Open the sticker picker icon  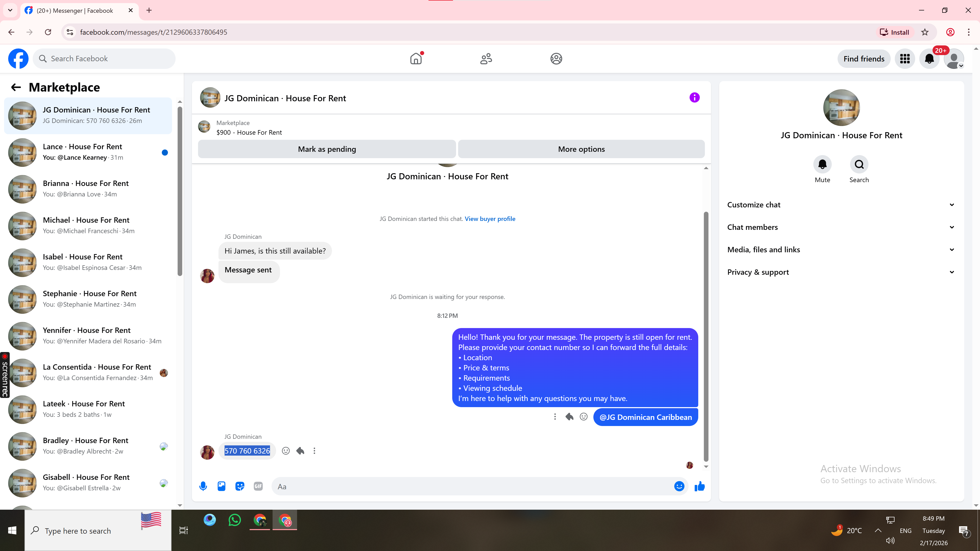pos(240,486)
